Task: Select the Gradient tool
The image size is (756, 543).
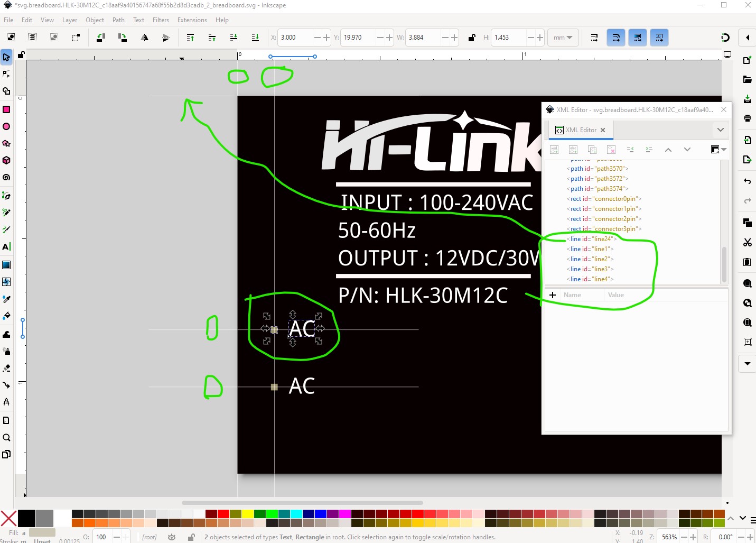Action: (x=6, y=265)
